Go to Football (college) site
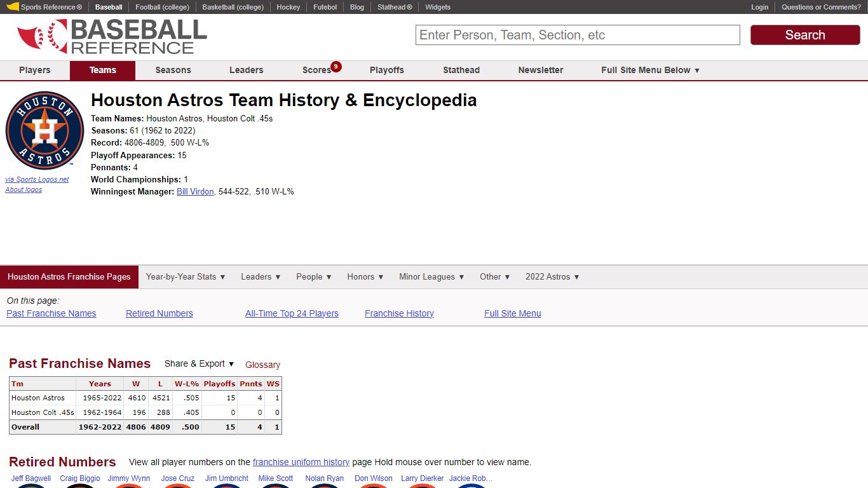 162,7
